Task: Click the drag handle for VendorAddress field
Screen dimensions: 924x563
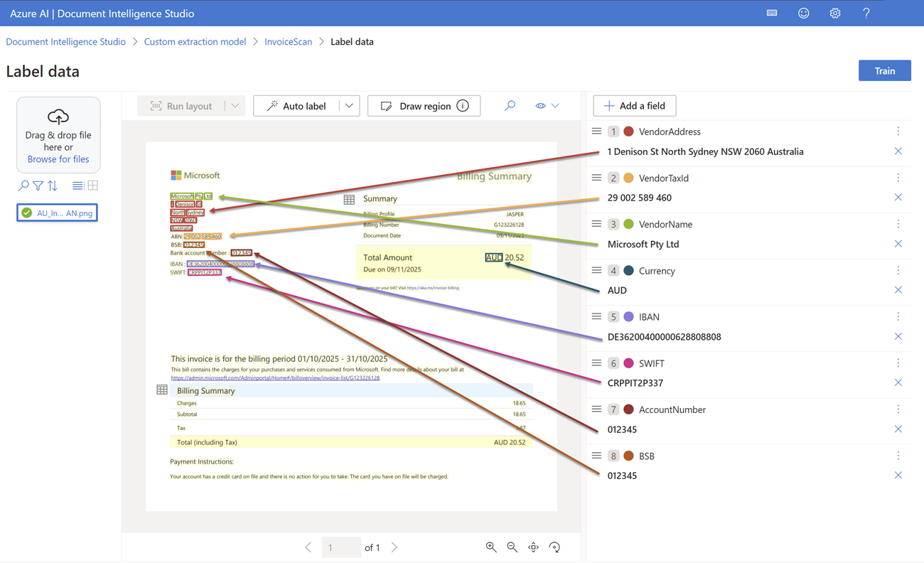Action: pos(596,132)
